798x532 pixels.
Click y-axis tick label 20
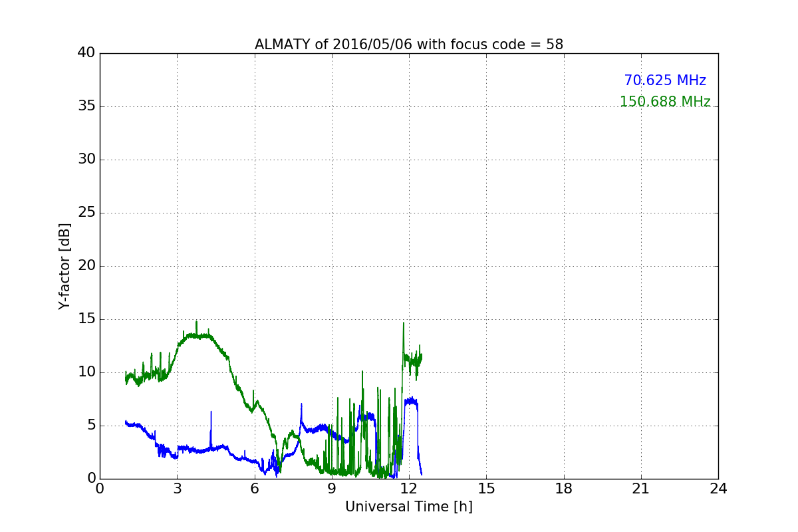[86, 266]
